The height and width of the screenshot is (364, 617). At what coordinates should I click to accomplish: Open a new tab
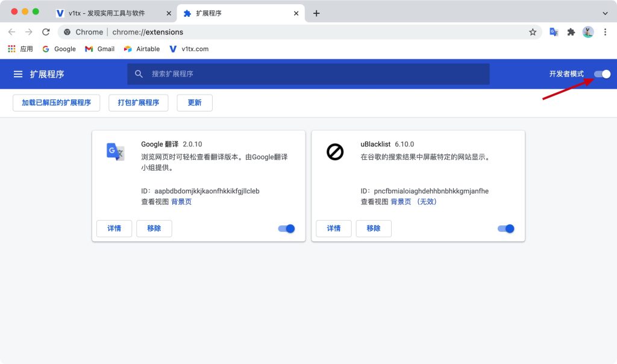(316, 13)
